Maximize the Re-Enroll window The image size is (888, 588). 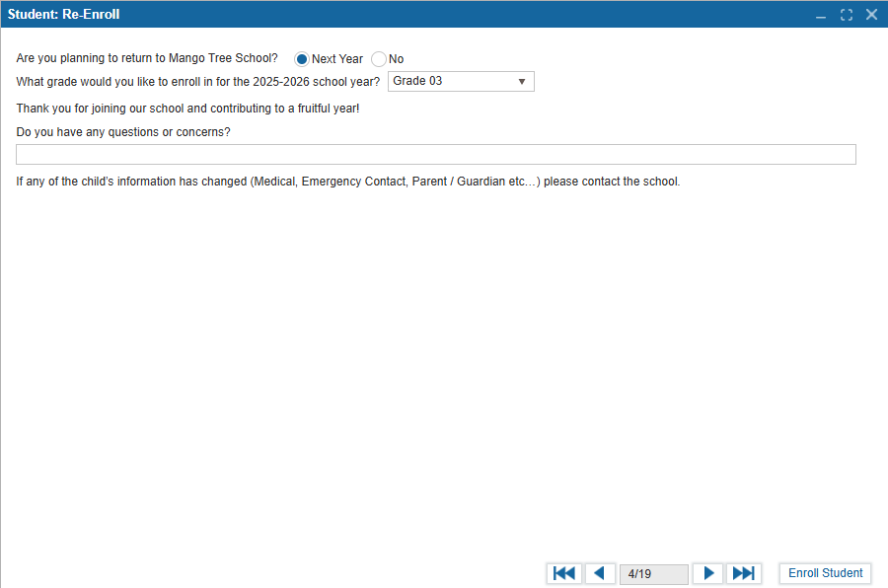coord(846,15)
